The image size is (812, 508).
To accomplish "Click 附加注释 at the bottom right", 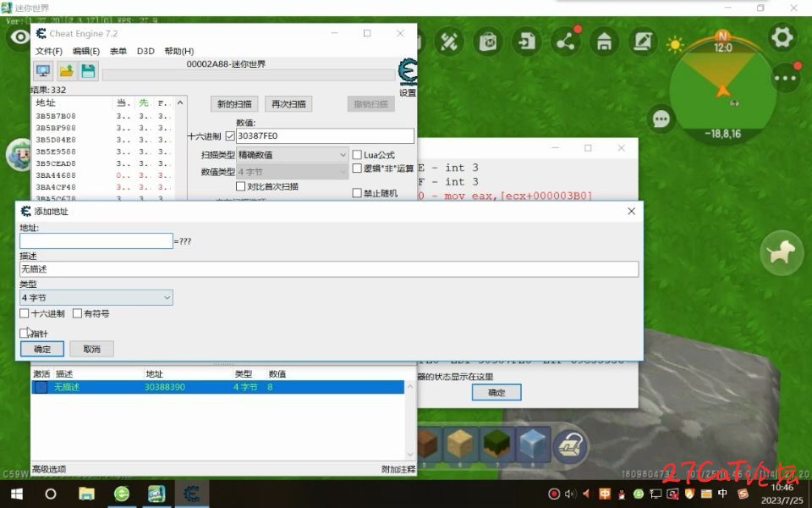I will (398, 469).
